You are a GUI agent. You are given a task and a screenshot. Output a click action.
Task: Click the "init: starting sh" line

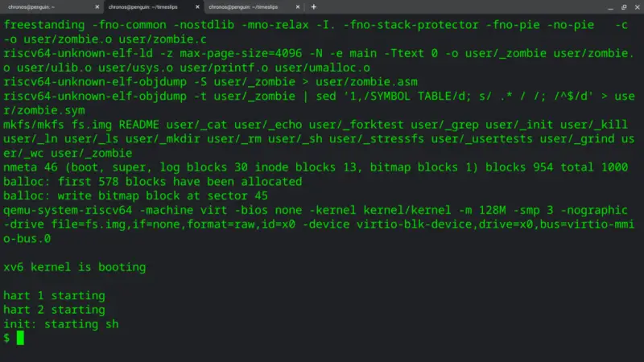61,324
